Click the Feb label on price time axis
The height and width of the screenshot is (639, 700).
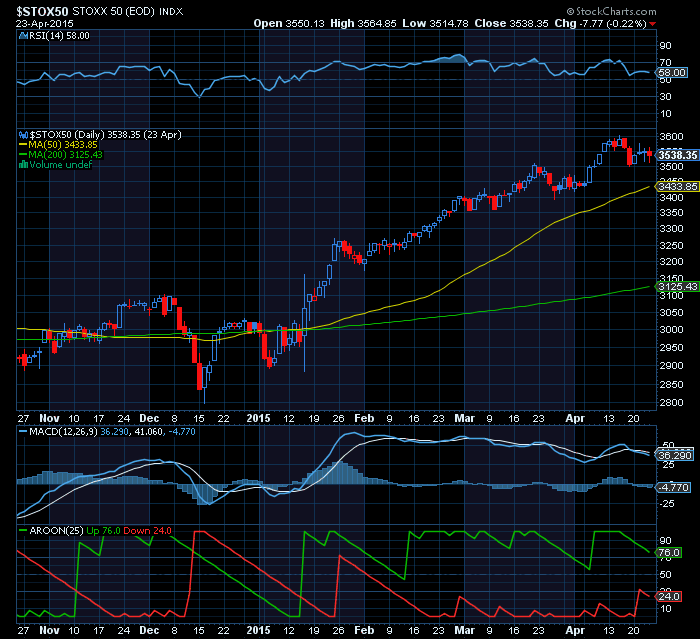(x=364, y=418)
